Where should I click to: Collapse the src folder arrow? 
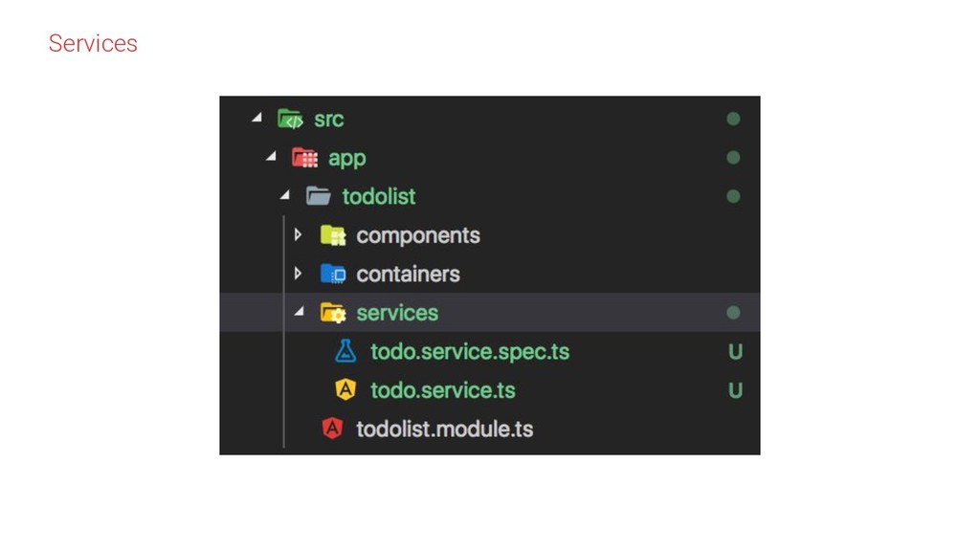coord(256,120)
